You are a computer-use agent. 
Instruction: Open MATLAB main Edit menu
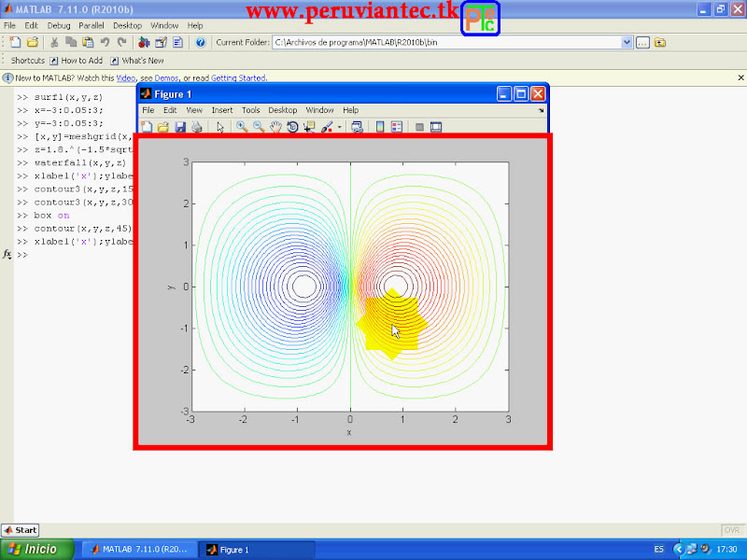[x=31, y=26]
